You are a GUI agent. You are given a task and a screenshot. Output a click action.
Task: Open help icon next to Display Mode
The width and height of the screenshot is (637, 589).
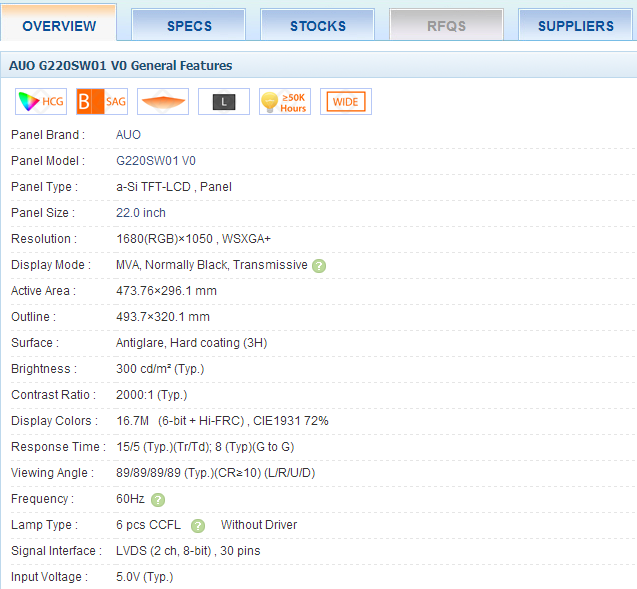tap(319, 266)
